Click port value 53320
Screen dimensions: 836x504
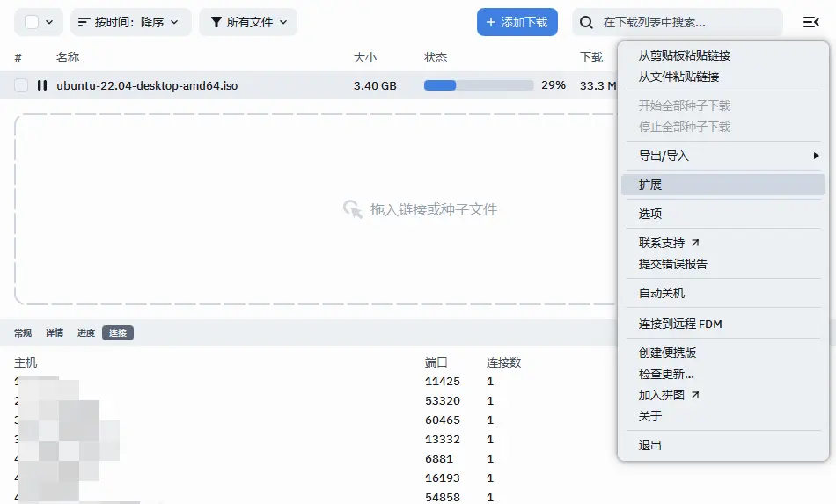(443, 400)
